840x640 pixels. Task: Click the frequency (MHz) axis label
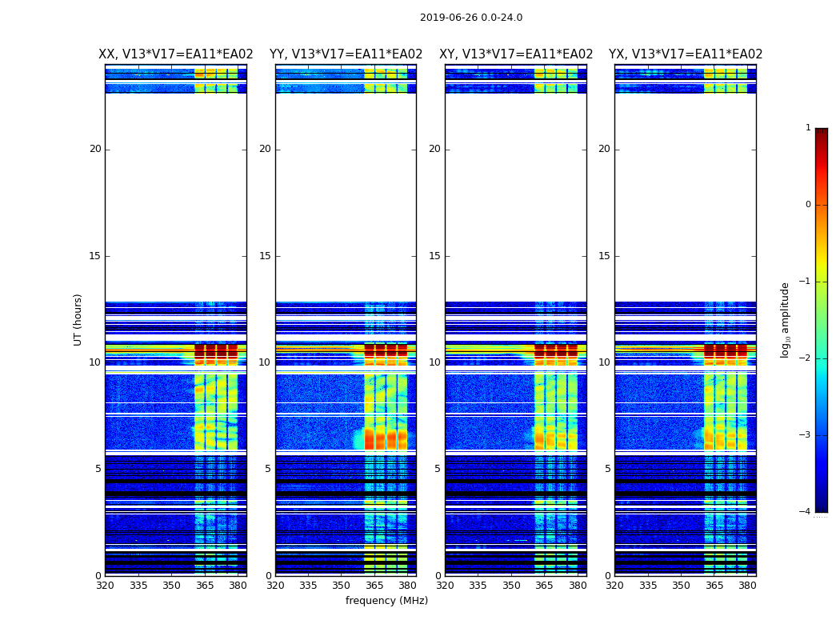pyautogui.click(x=386, y=600)
